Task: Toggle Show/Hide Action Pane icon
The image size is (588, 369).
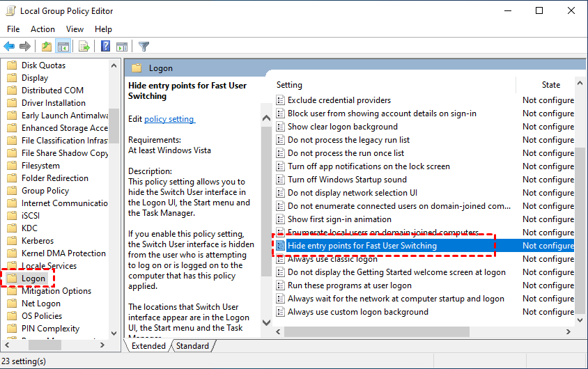Action: tap(122, 47)
